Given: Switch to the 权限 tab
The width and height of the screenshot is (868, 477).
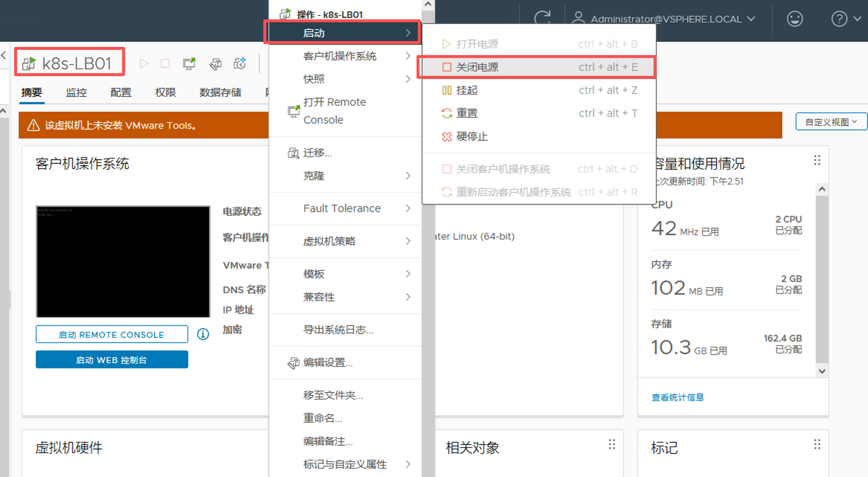Looking at the screenshot, I should (165, 92).
